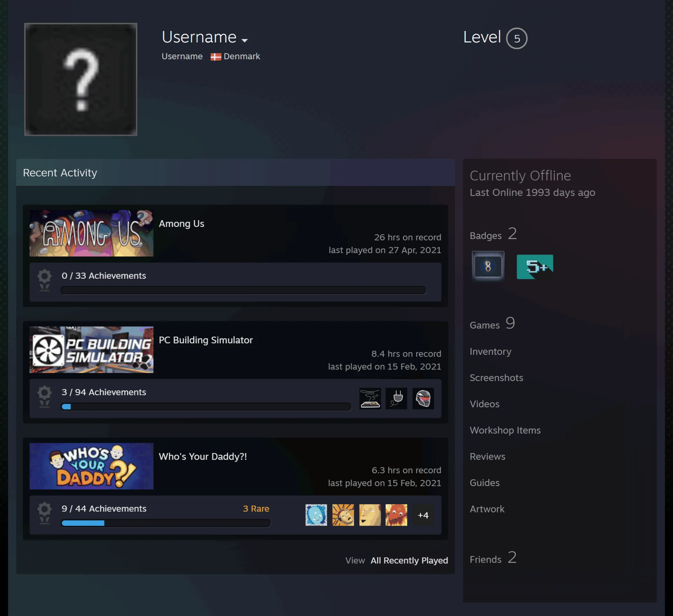
Task: Click the 5+ games collector badge
Action: tap(535, 267)
